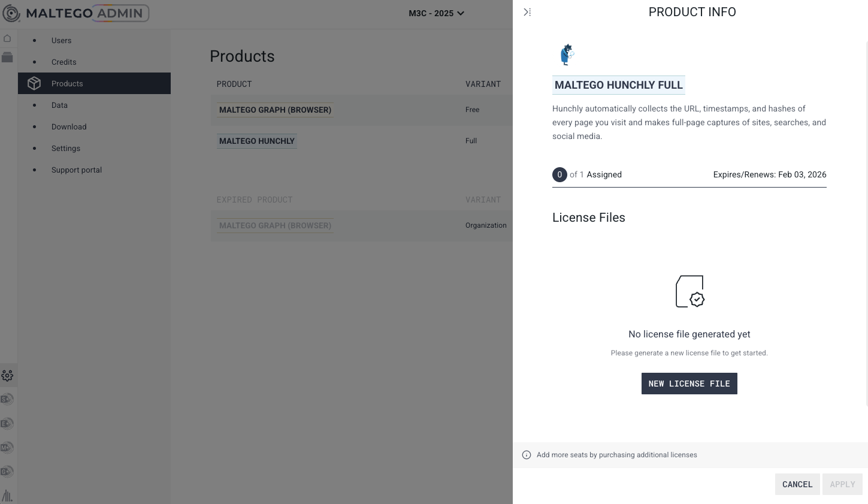Open the Support portal link

[77, 170]
